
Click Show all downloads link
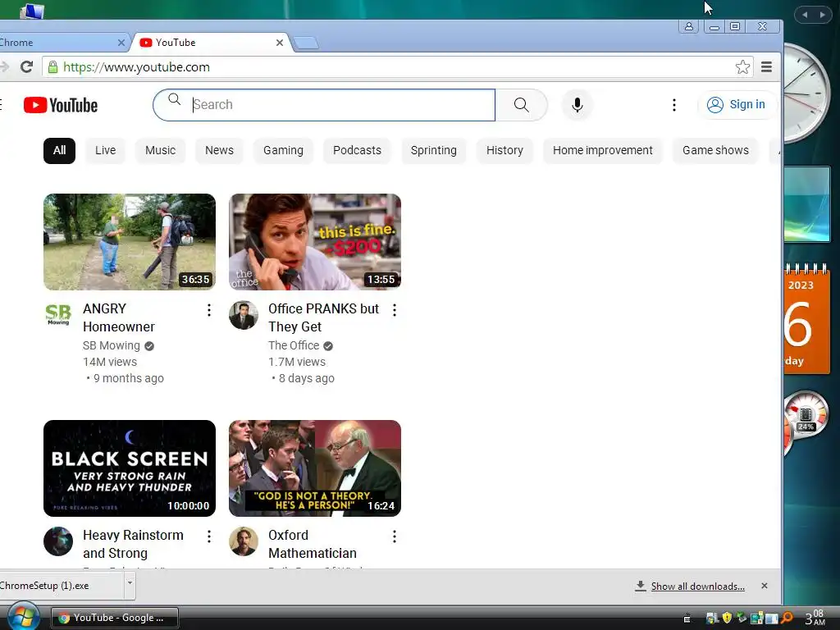tap(697, 586)
